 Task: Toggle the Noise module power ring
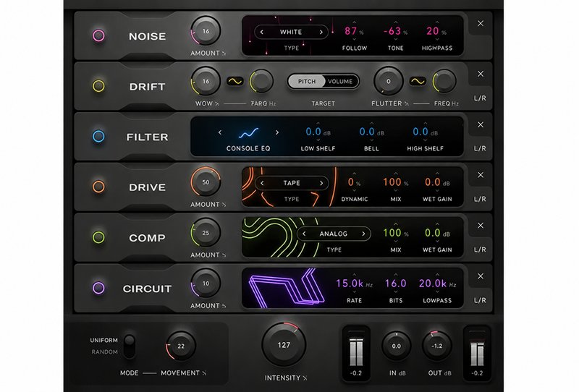pyautogui.click(x=98, y=35)
